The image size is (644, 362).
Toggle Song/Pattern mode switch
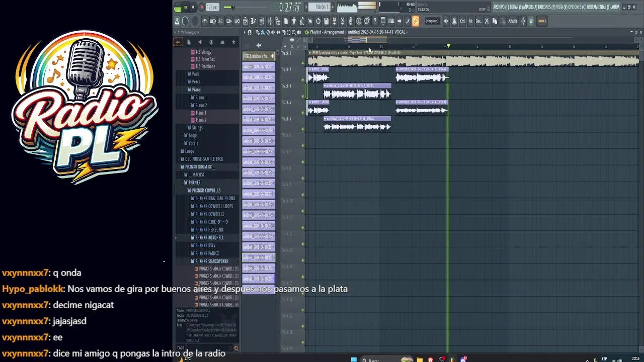[x=178, y=8]
